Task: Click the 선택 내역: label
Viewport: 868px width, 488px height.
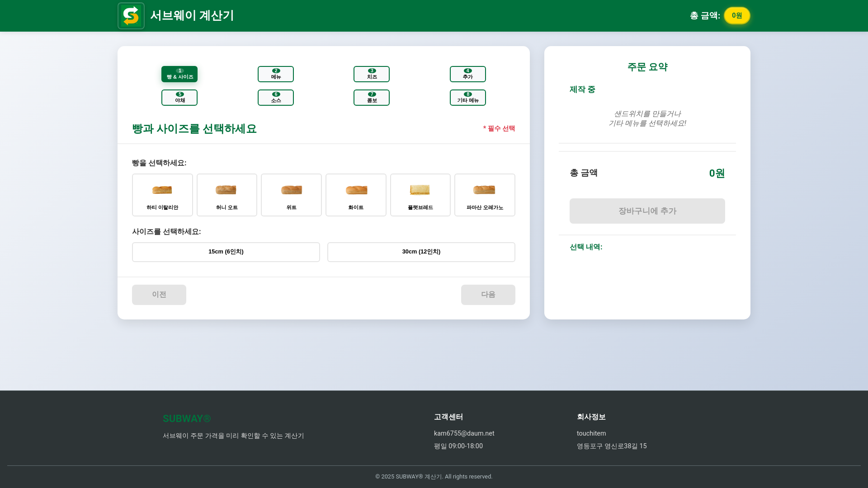Action: pyautogui.click(x=586, y=247)
